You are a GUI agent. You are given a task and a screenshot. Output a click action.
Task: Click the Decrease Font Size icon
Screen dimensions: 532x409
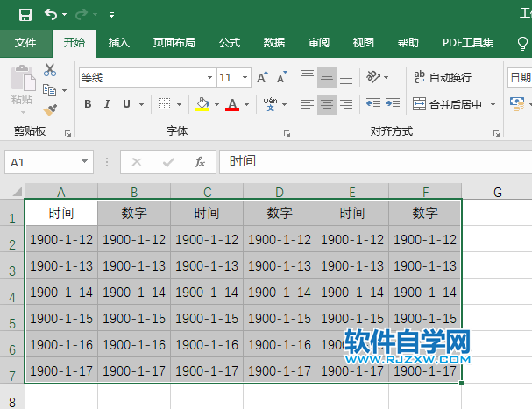tap(282, 77)
